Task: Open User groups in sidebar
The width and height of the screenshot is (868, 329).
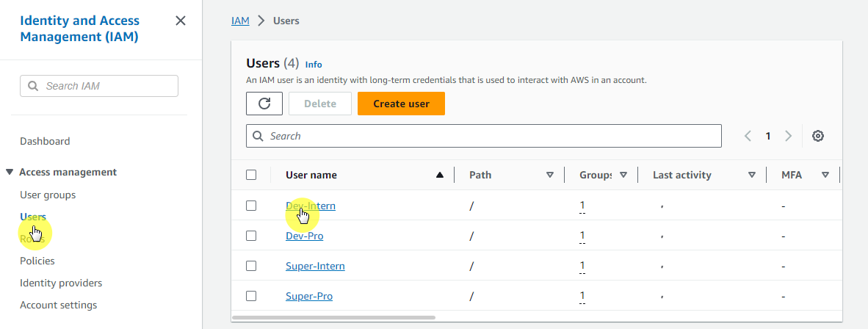Action: pos(48,195)
